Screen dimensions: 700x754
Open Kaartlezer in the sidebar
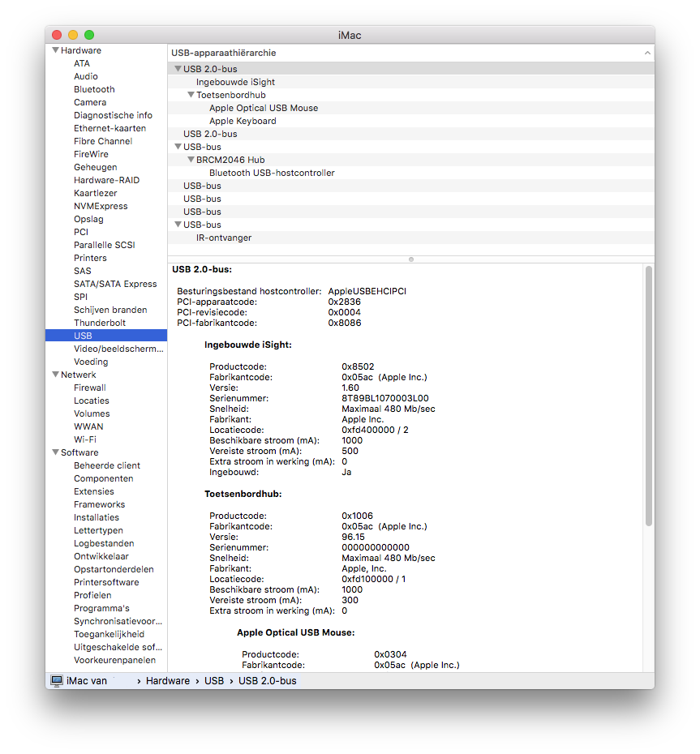pos(95,193)
